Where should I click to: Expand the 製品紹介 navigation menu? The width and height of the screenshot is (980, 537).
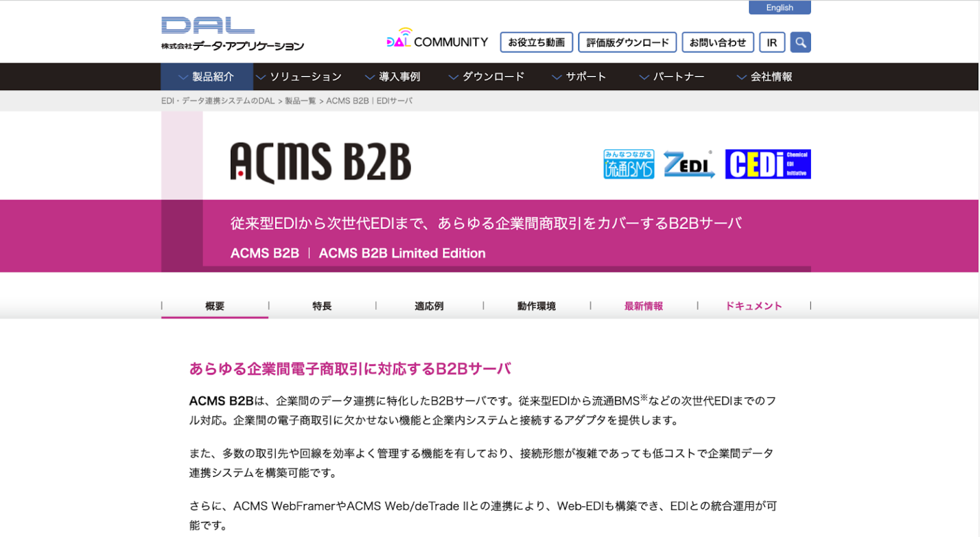[x=207, y=77]
